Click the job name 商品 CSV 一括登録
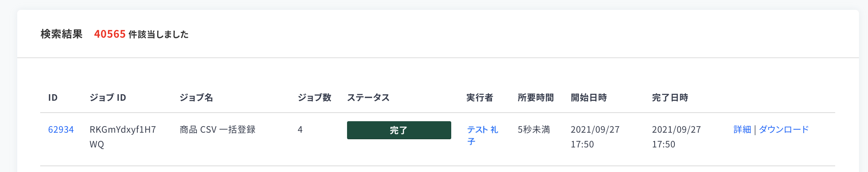This screenshot has width=868, height=172. [217, 130]
